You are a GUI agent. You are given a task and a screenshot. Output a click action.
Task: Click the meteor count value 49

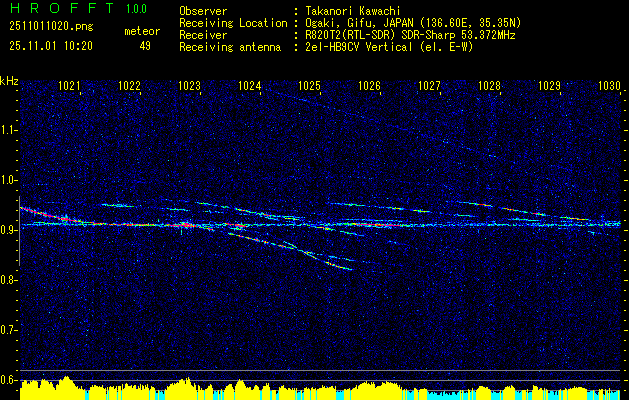click(145, 46)
